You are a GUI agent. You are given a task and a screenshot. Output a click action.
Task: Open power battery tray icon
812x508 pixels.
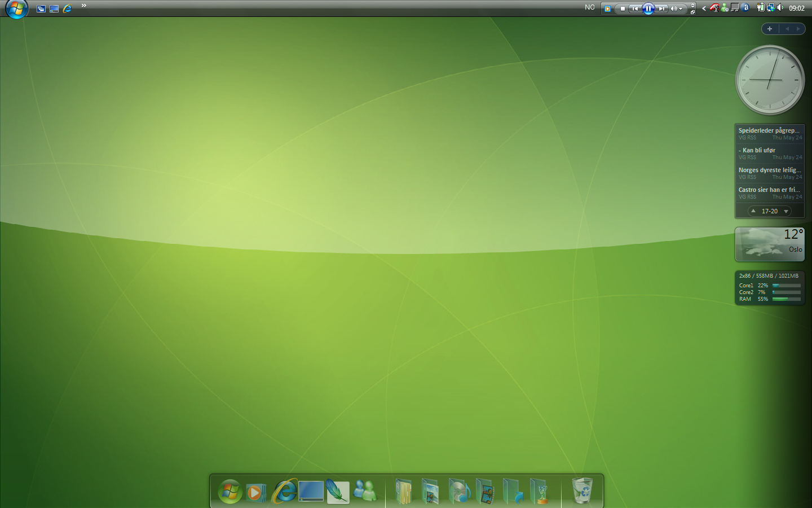pyautogui.click(x=761, y=7)
